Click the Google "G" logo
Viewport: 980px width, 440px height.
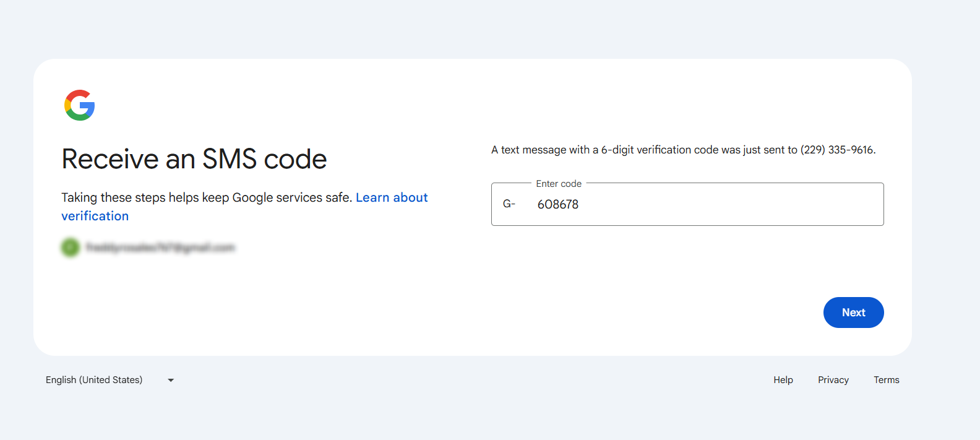click(80, 105)
